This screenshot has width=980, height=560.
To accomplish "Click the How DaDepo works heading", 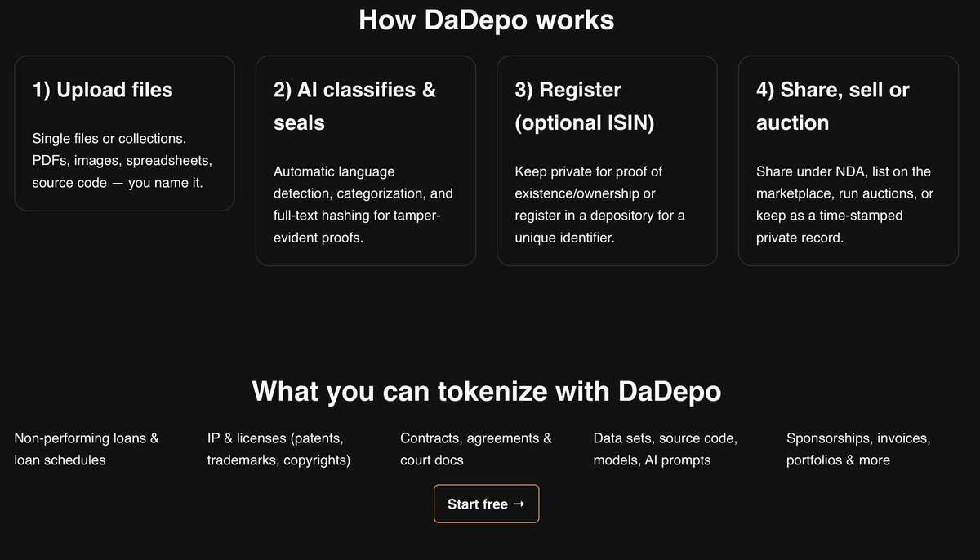I will point(487,20).
